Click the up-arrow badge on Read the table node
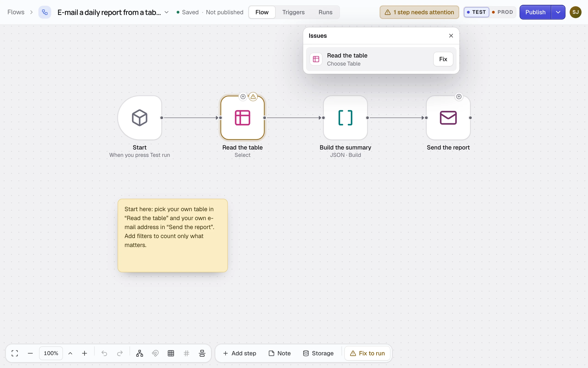The image size is (588, 368). (243, 97)
